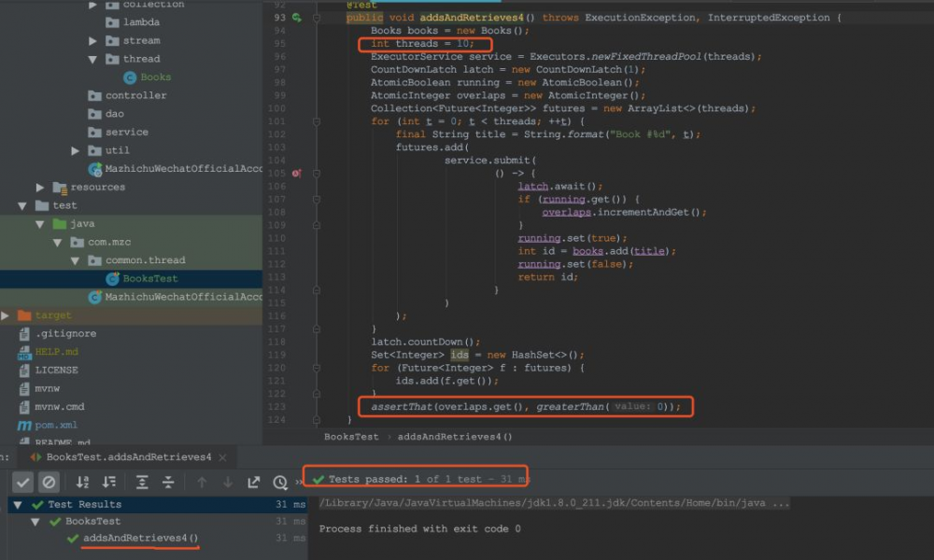Expand the resources folder arrow
Image resolution: width=934 pixels, height=560 pixels.
(40, 187)
